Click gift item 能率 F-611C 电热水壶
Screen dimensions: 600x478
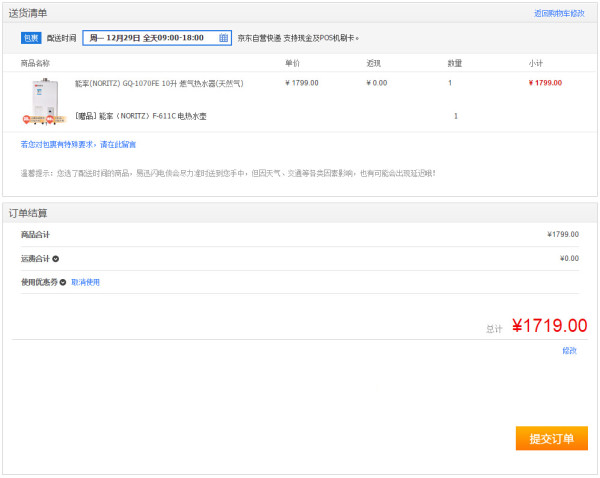click(140, 116)
